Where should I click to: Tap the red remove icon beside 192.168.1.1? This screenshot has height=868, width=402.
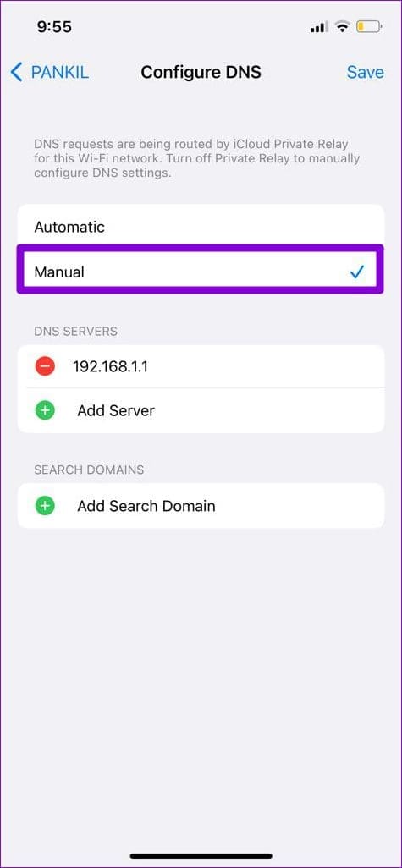tap(45, 366)
